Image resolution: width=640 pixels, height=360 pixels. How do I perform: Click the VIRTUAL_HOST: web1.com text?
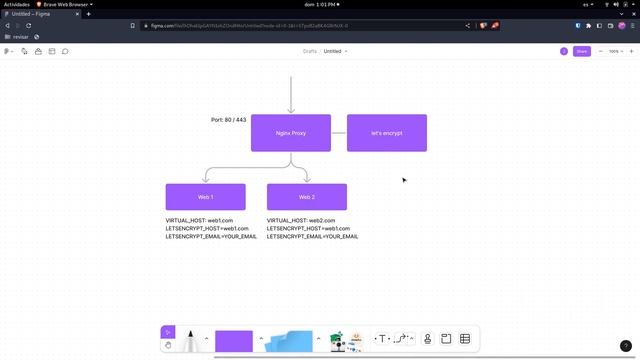point(199,220)
